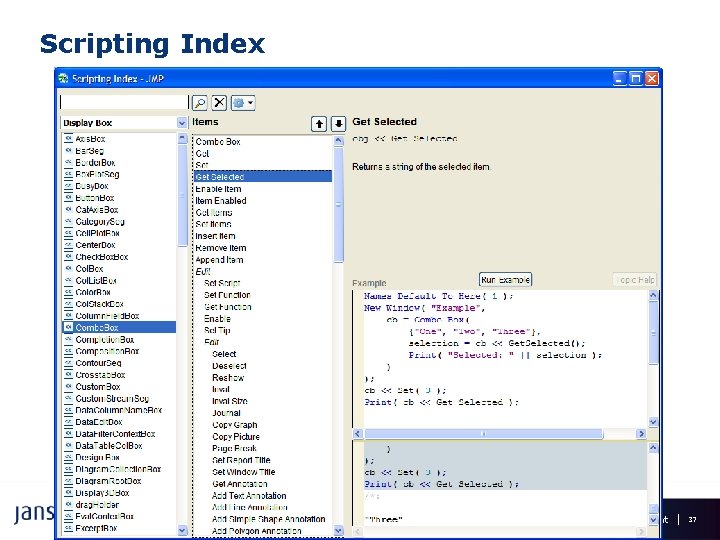Select dragHolder in the list
Screen dimensions: 720x540
coord(97,505)
